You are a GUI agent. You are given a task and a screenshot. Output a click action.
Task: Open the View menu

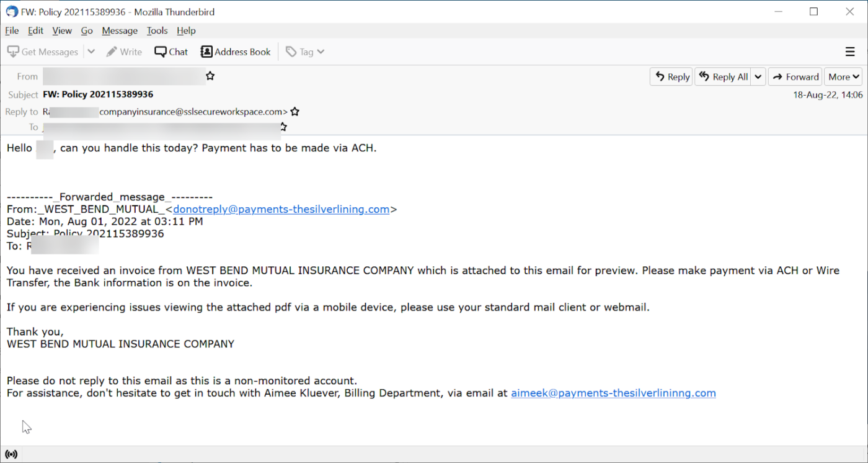point(62,30)
